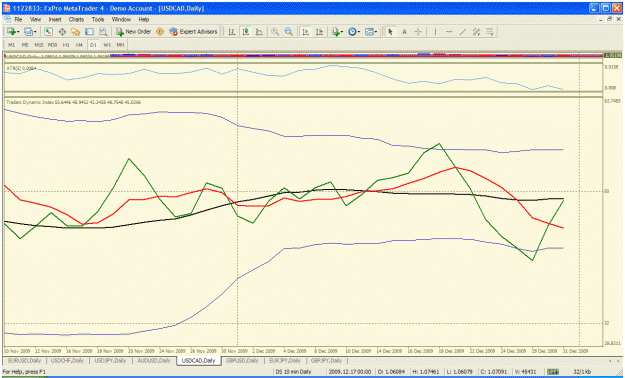Viewport: 625px width, 378px height.
Task: Click the ATR(5) indicator label
Action: click(21, 69)
